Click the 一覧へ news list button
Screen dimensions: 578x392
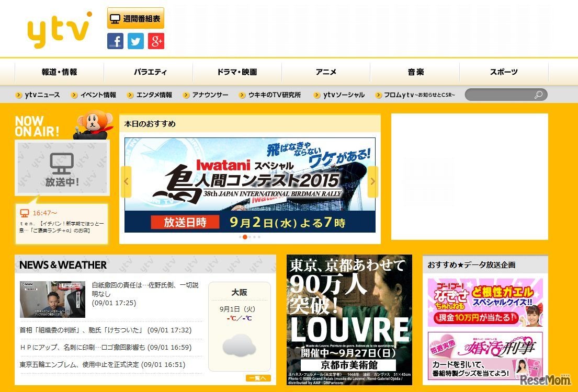click(258, 378)
